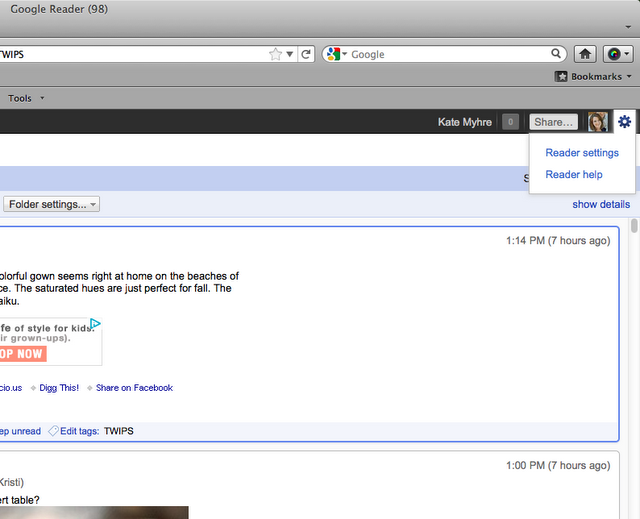Click the tag icon beside Edit tags
Screen dimensions: 640x519
click(x=53, y=431)
